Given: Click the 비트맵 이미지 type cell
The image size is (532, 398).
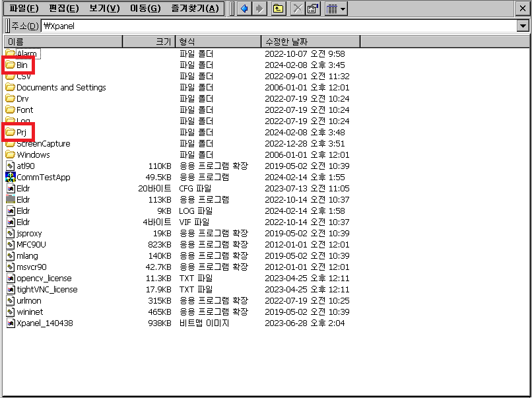Looking at the screenshot, I should 204,323.
